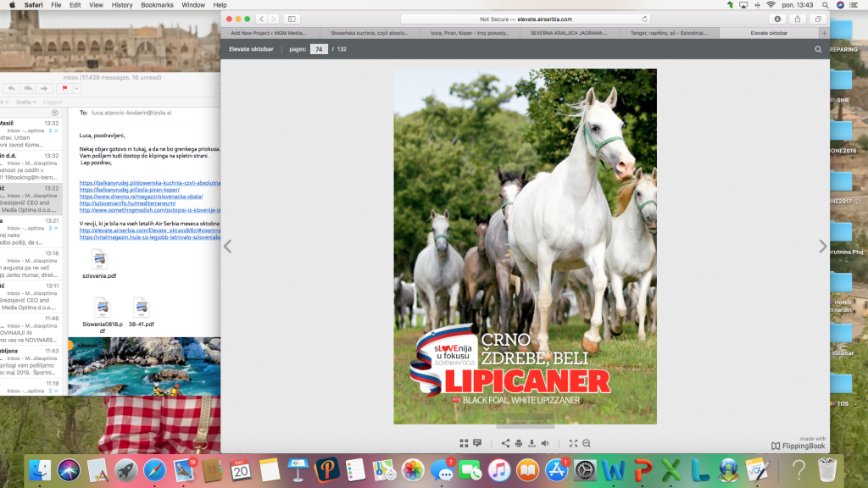Image resolution: width=868 pixels, height=488 pixels.
Task: Click Forward button in Mail toolbar
Action: coord(44,88)
